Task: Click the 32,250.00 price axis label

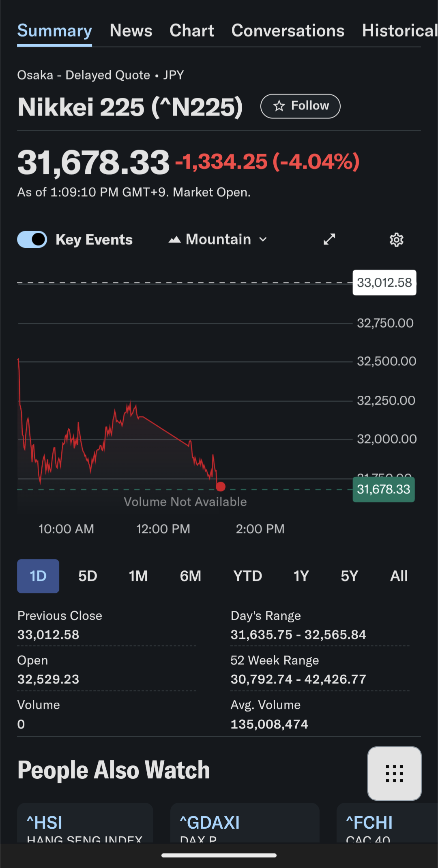Action: pyautogui.click(x=386, y=401)
